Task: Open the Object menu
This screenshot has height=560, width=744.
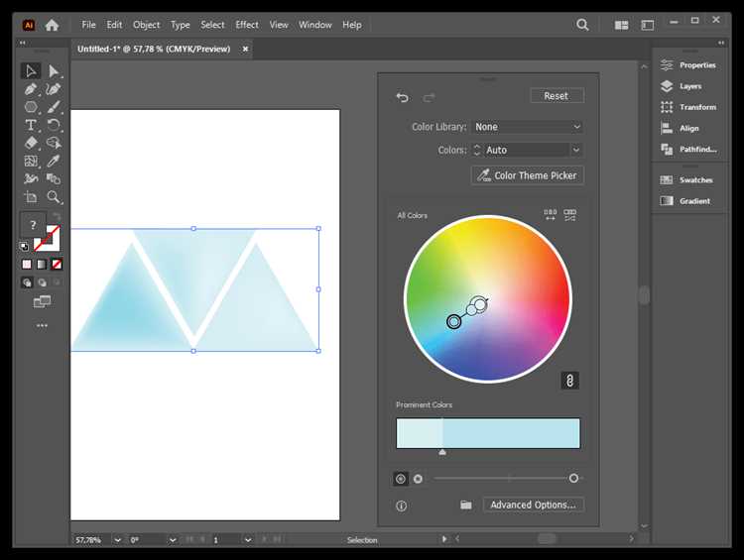Action: click(146, 25)
